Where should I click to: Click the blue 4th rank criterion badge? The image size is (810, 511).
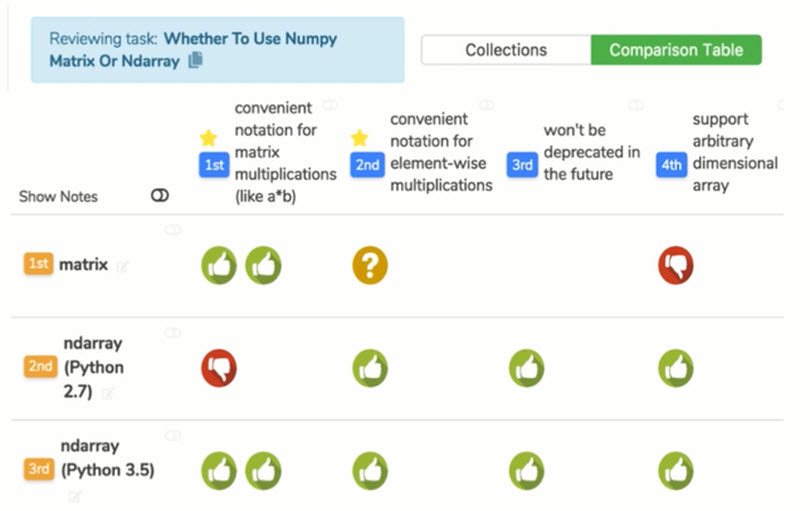(672, 165)
